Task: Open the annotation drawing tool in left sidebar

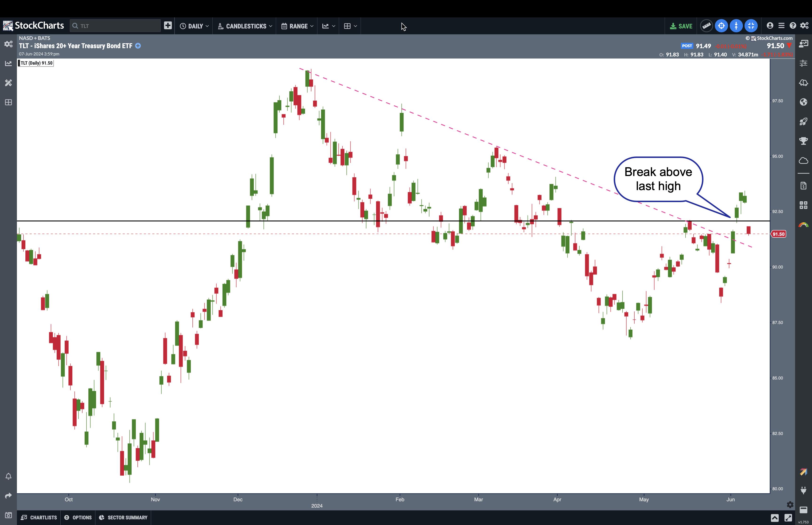Action: tap(8, 83)
